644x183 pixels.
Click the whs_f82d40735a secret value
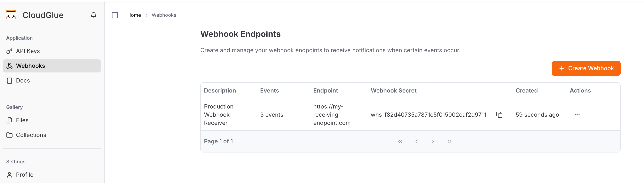click(428, 115)
